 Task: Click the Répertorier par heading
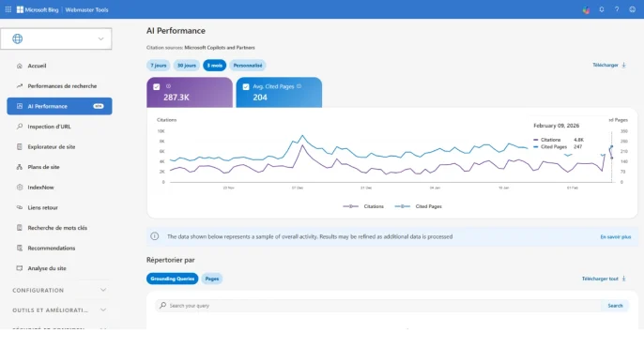171,260
